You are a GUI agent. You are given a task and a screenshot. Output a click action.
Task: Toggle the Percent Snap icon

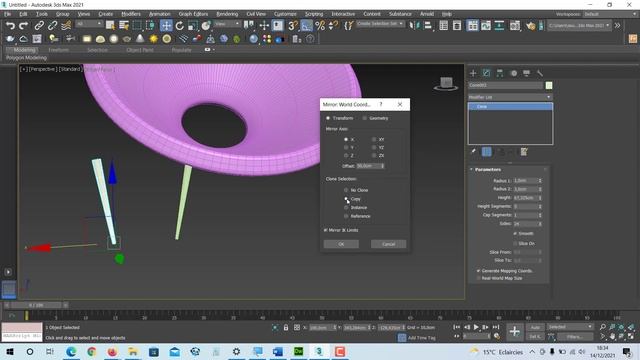click(320, 26)
